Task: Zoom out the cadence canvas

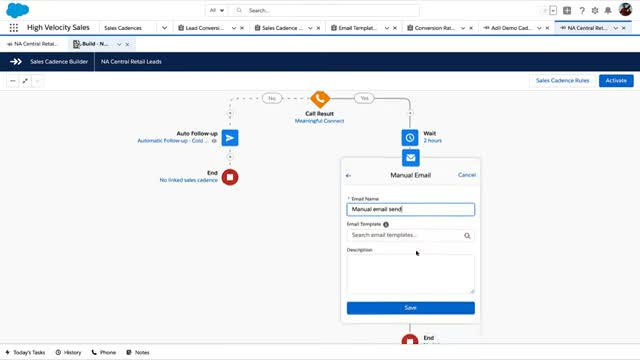Action: click(13, 81)
